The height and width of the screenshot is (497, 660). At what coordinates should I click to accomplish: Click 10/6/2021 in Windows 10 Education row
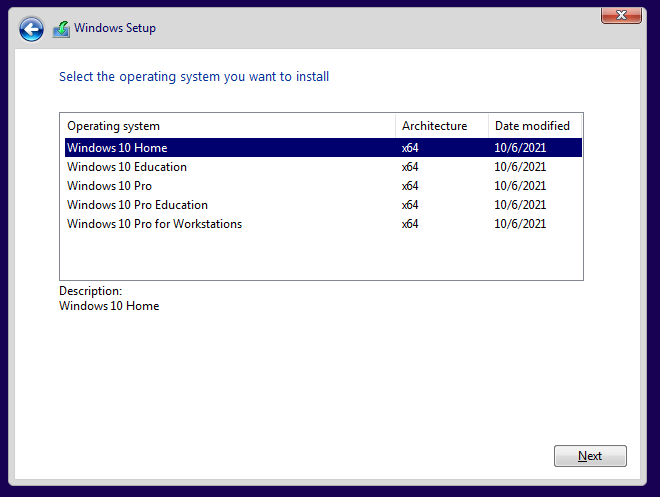click(x=520, y=167)
